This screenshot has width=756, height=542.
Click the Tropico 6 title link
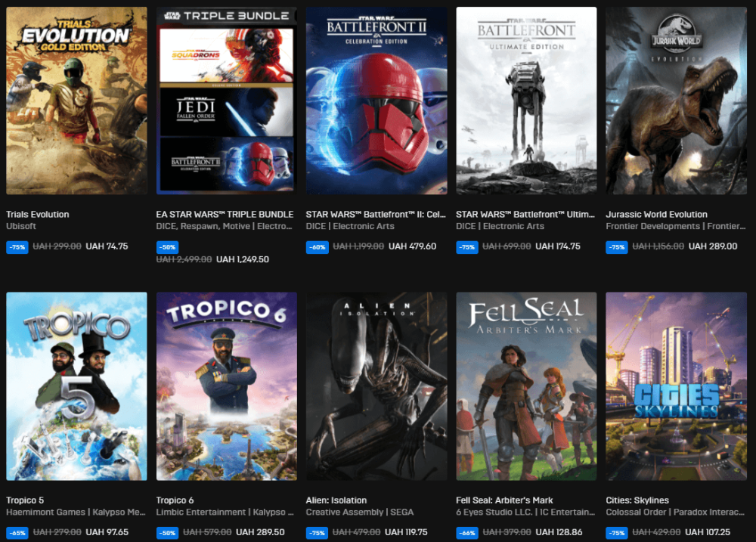click(x=175, y=500)
